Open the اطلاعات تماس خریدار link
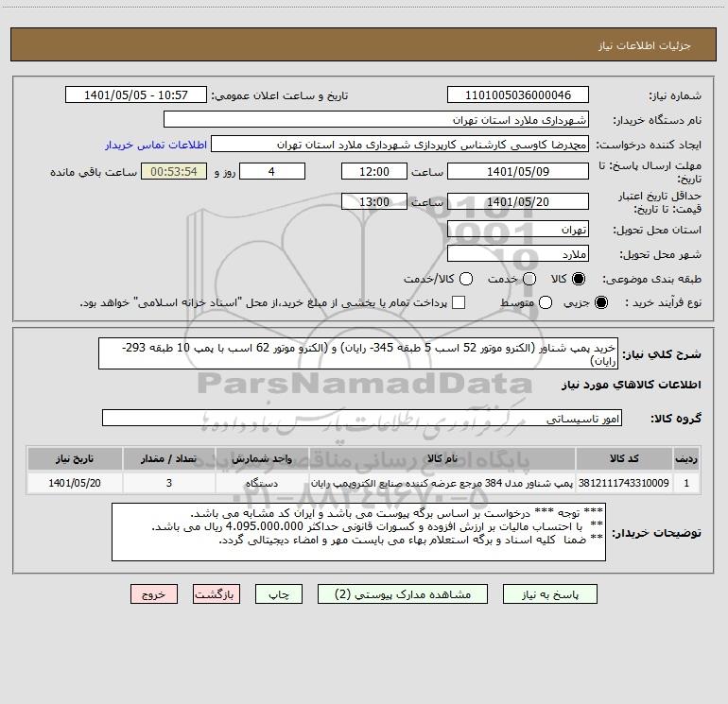728x704 pixels. pyautogui.click(x=156, y=145)
